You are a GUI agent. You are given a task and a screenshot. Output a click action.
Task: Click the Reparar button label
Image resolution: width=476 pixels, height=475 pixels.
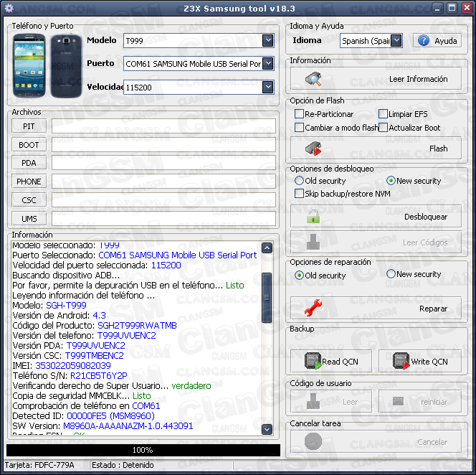(433, 309)
